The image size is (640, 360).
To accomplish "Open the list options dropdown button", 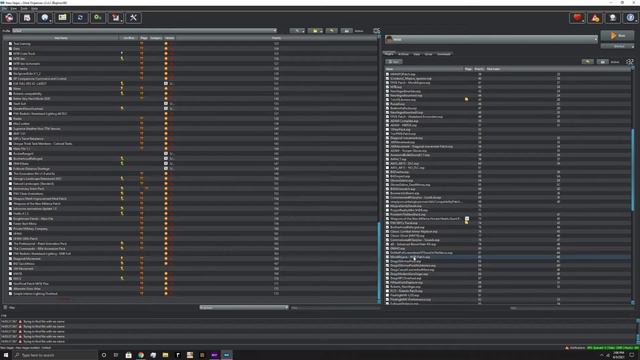I will pyautogui.click(x=297, y=31).
